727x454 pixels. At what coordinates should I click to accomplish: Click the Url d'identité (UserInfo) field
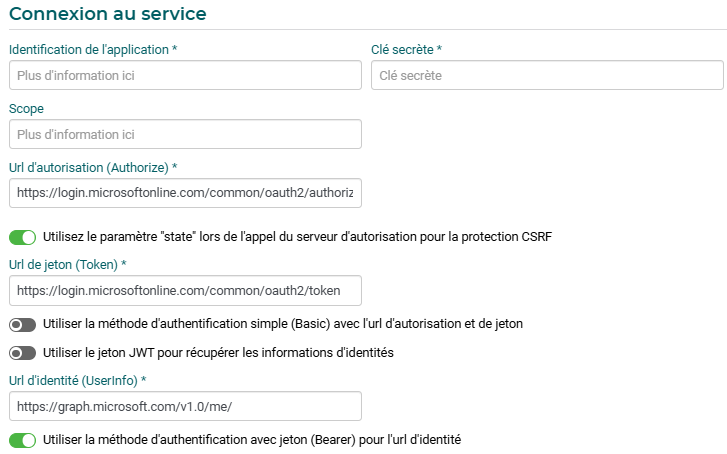(x=185, y=406)
